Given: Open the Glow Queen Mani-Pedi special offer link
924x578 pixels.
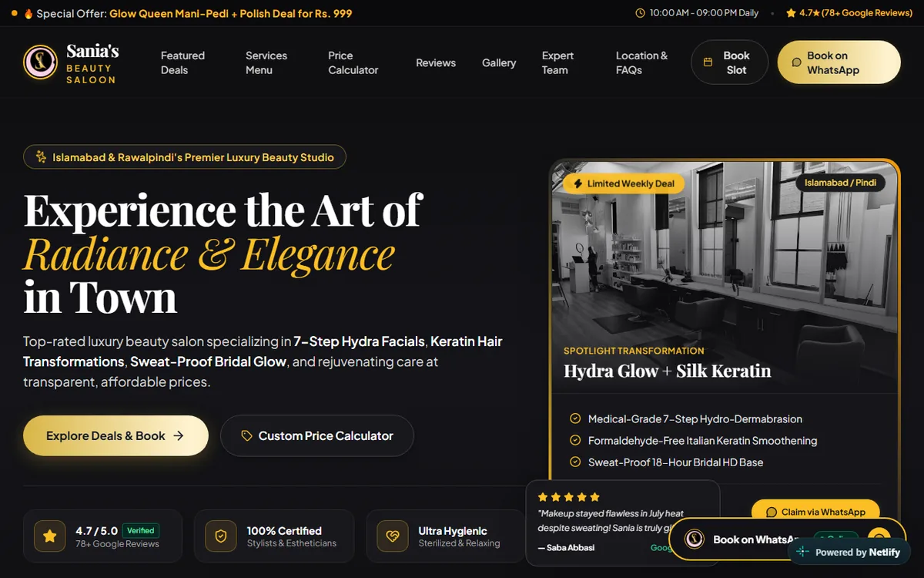Looking at the screenshot, I should (x=231, y=13).
